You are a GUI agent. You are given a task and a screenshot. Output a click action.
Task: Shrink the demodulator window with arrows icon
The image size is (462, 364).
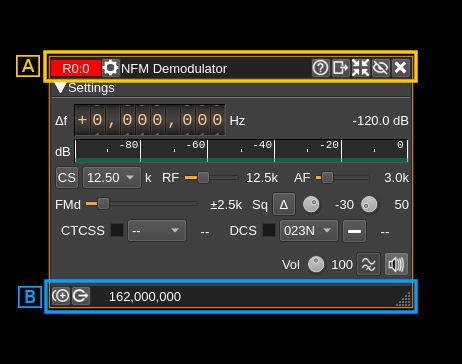361,68
